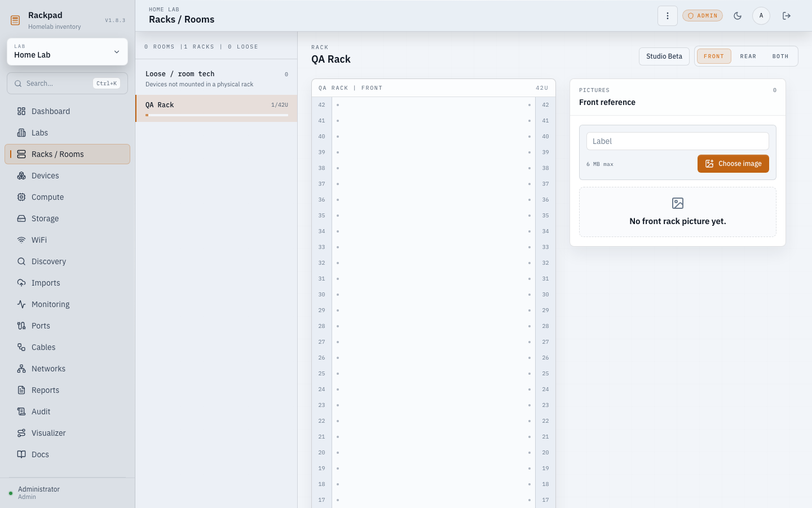This screenshot has width=812, height=508.
Task: Select the Loose / room tech entry
Action: (217, 78)
